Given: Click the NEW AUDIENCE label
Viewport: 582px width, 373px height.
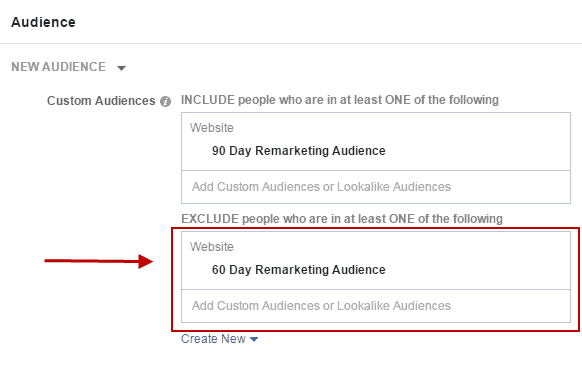Looking at the screenshot, I should (x=59, y=67).
